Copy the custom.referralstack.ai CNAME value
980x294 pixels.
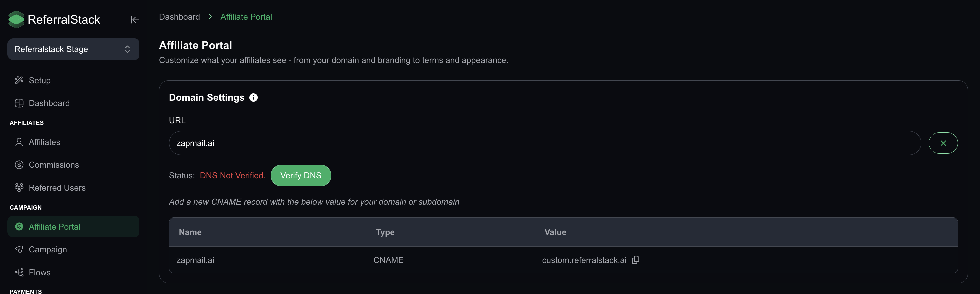coord(635,260)
